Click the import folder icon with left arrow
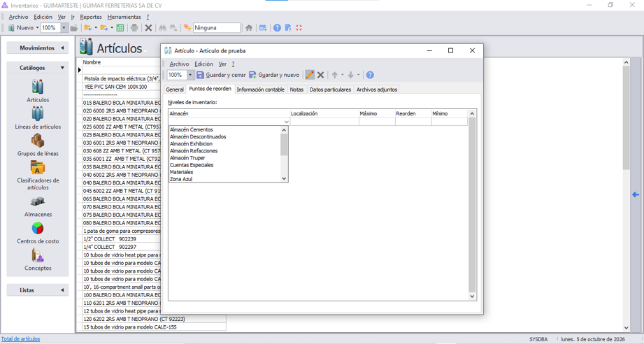644x344 pixels. (87, 28)
